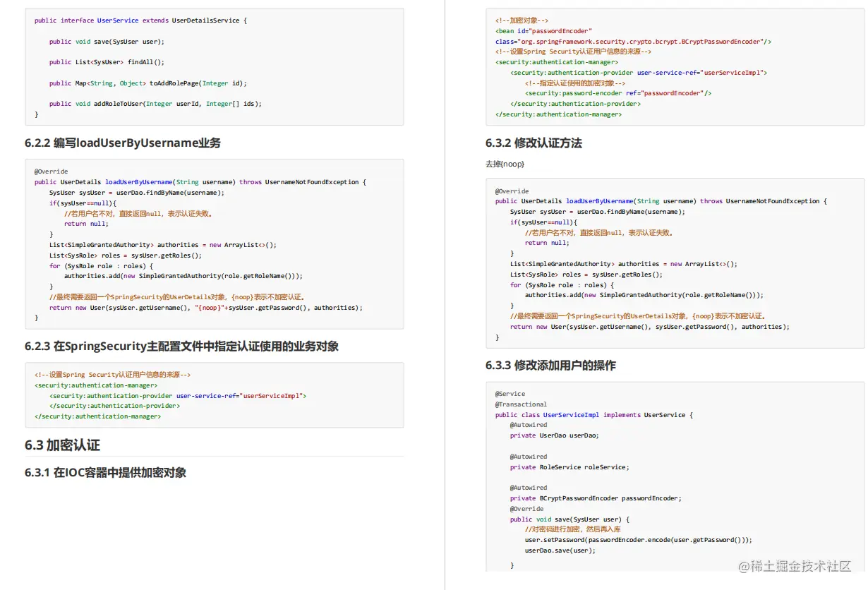Click heading '6.2.3 在SpringSecurity主配置文件中指定认证使用的业务对象'
This screenshot has width=868, height=590.
[181, 347]
